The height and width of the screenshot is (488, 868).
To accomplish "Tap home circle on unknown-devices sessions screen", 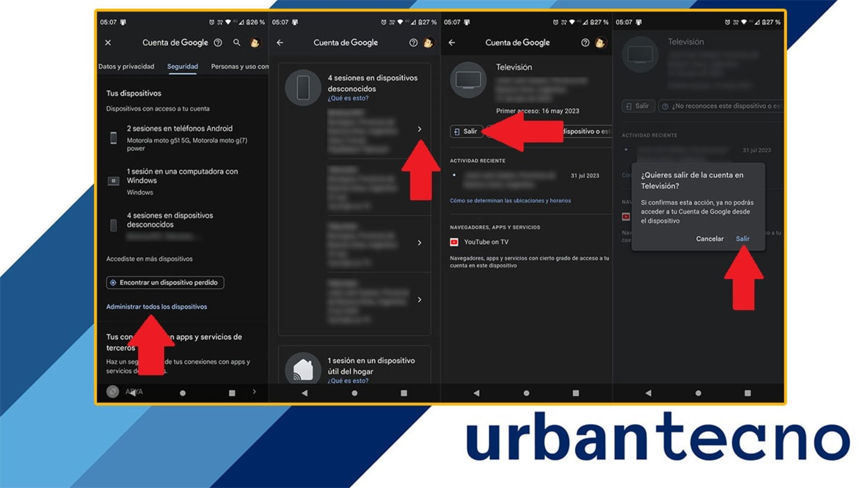I will pyautogui.click(x=354, y=393).
